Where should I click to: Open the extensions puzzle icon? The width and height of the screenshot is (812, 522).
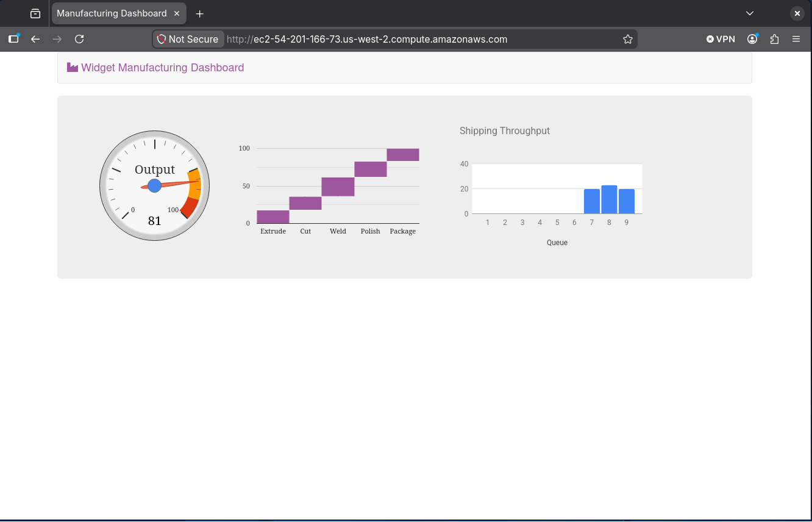[x=774, y=39]
